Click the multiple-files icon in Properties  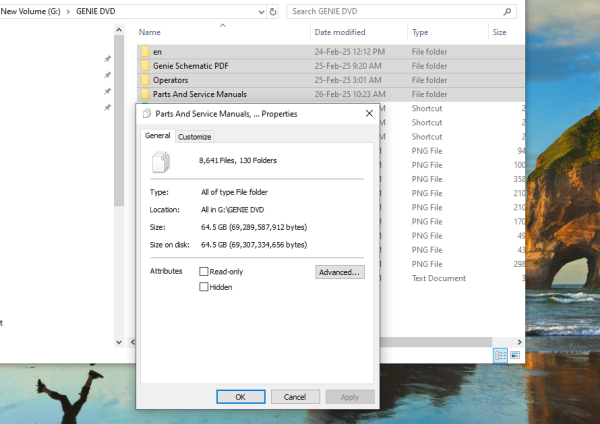161,162
